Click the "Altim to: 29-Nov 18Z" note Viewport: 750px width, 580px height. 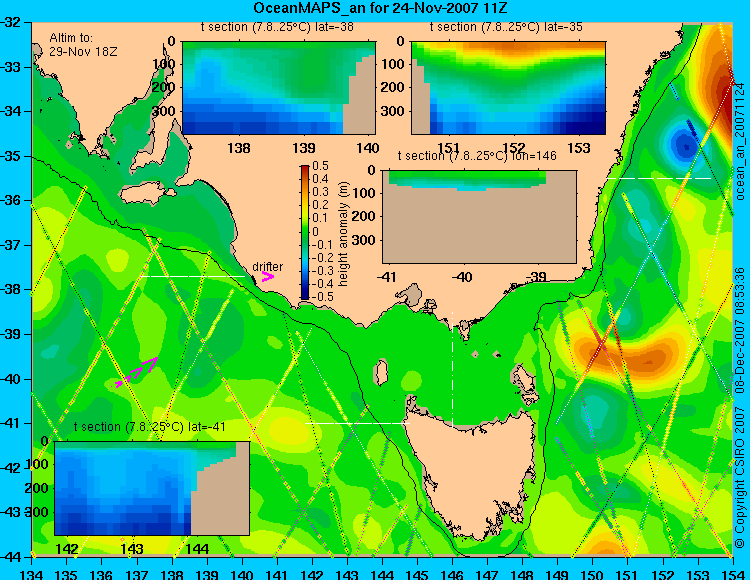coord(83,44)
